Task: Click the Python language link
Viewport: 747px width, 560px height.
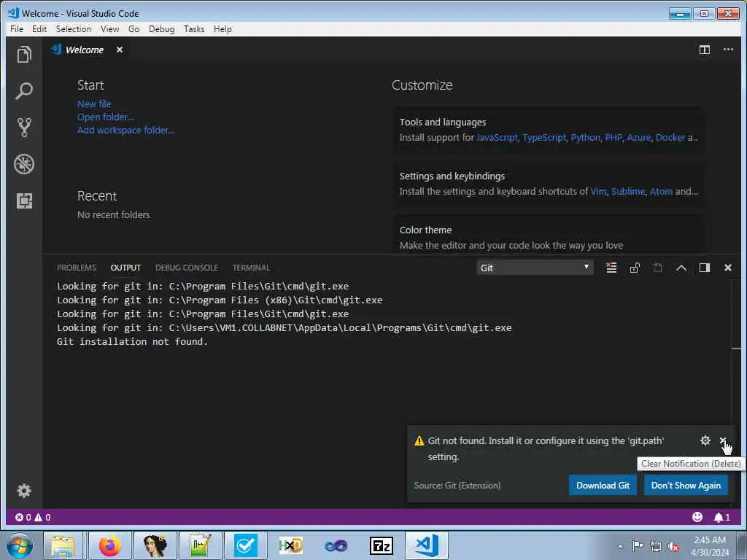Action: pyautogui.click(x=586, y=138)
